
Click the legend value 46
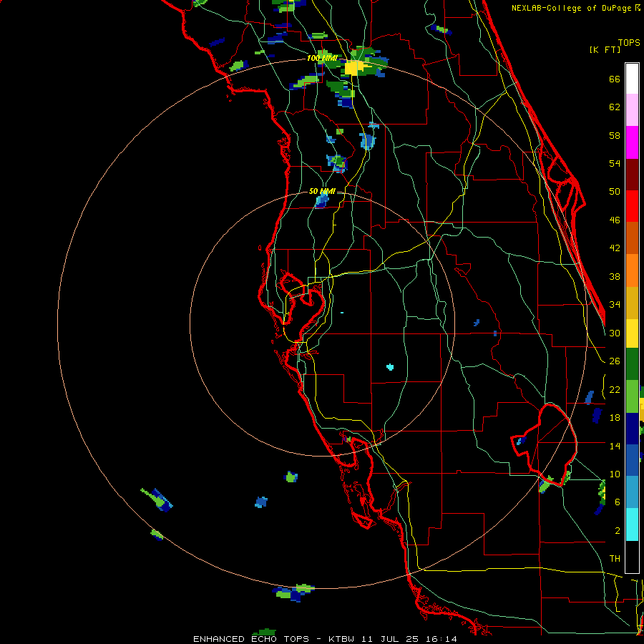point(615,220)
